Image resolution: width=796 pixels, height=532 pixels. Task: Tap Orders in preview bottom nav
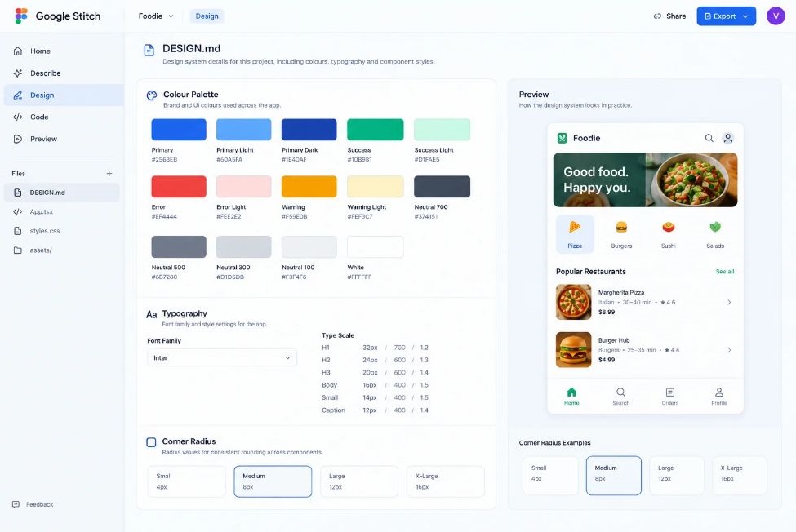(670, 396)
